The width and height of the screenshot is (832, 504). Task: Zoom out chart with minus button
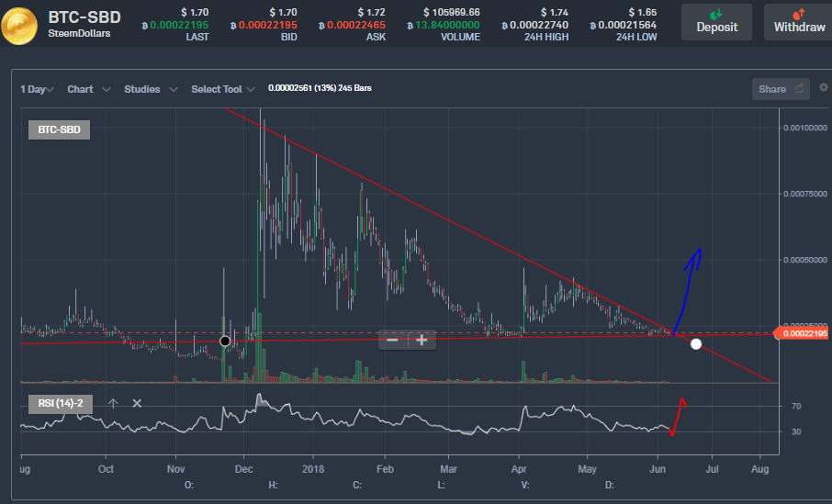click(393, 340)
